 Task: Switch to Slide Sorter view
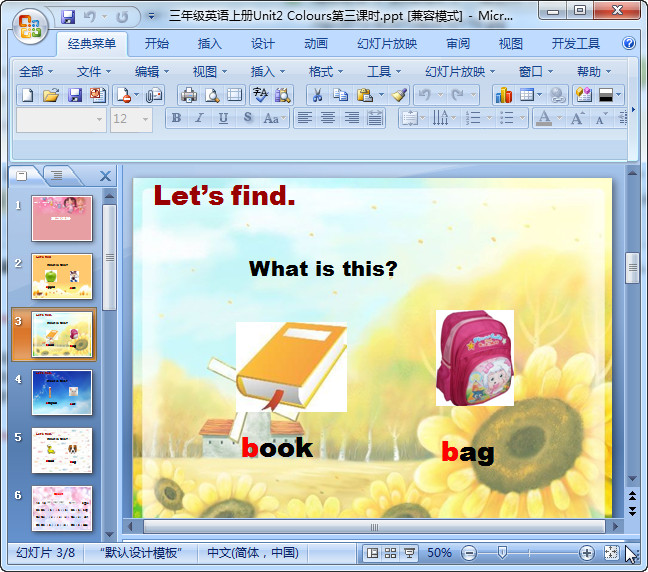(x=391, y=553)
